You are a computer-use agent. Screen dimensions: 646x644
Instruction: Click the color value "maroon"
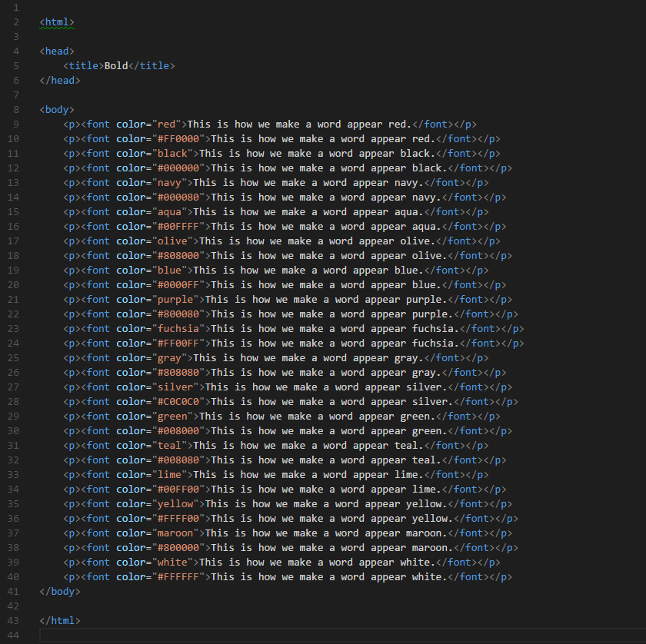(x=175, y=533)
